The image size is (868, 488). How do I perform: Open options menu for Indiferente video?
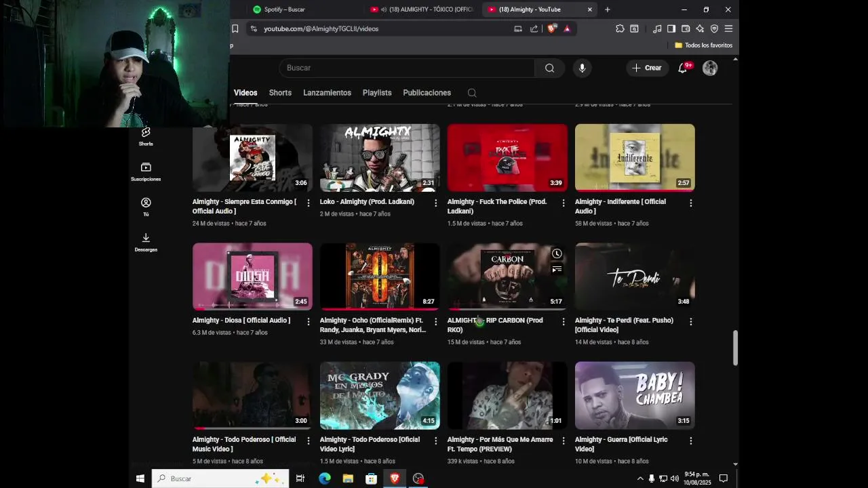(x=690, y=203)
